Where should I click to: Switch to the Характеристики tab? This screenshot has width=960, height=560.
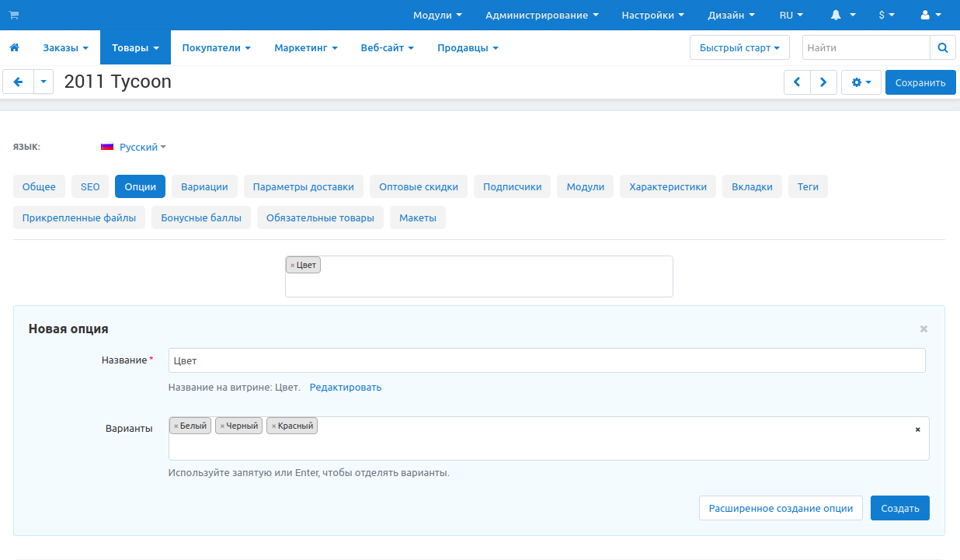667,186
